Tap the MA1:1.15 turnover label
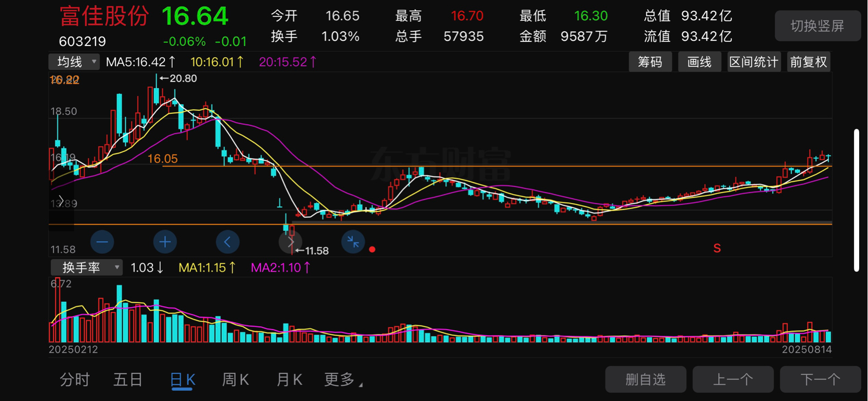This screenshot has height=401, width=868. click(x=207, y=268)
